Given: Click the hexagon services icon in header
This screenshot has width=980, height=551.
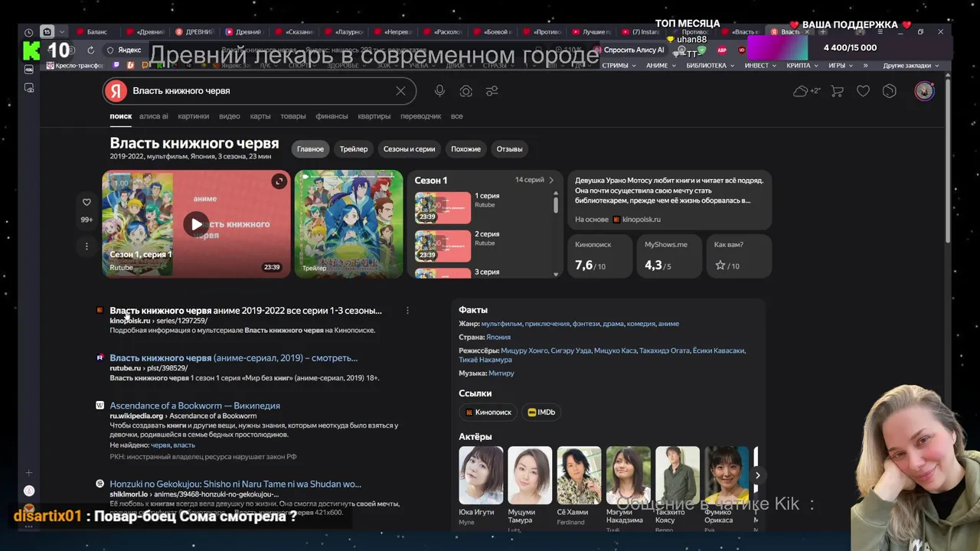Looking at the screenshot, I should click(x=889, y=91).
